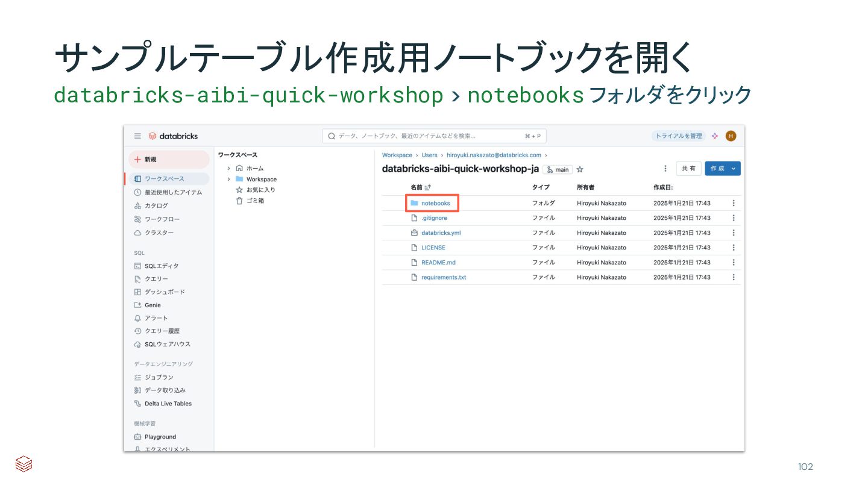Open the README.md file
The height and width of the screenshot is (488, 868).
[438, 263]
